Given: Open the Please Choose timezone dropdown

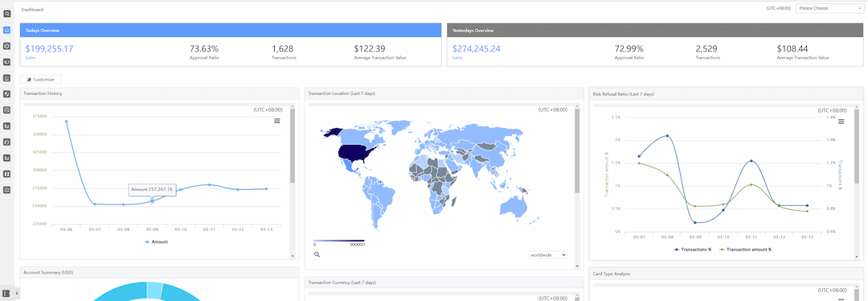Looking at the screenshot, I should pos(829,9).
